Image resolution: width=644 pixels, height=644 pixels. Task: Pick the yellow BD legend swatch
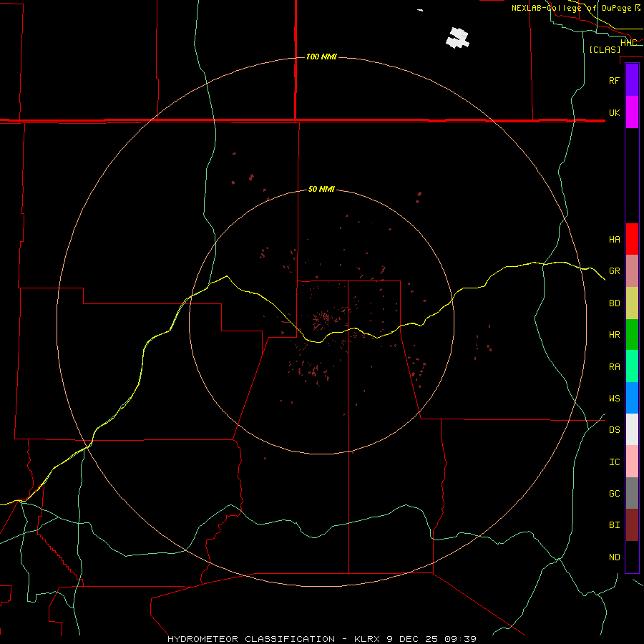632,303
